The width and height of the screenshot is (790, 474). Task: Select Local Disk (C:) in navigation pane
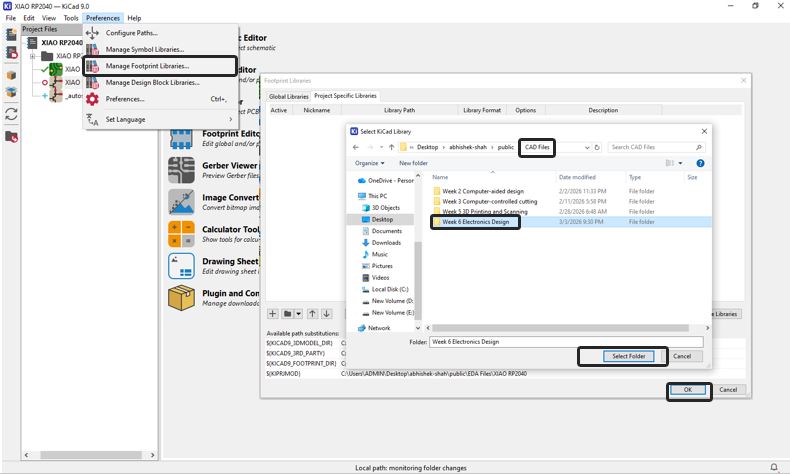click(390, 290)
